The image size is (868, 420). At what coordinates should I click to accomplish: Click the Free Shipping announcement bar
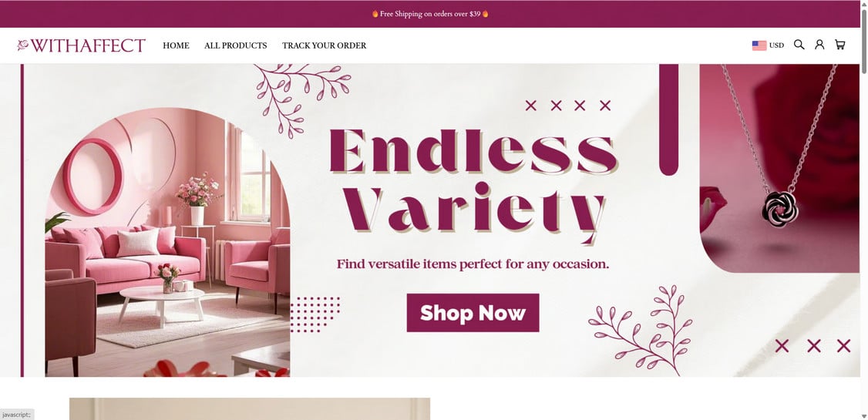click(430, 14)
